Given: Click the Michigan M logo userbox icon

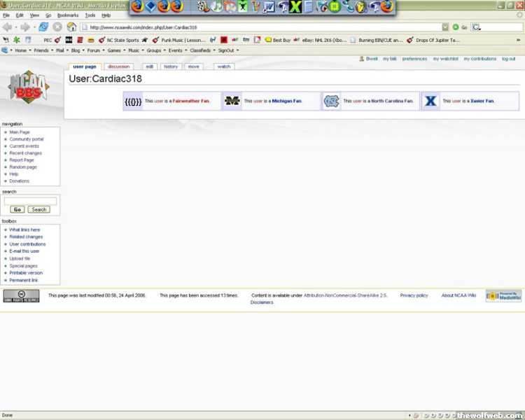Looking at the screenshot, I should click(x=232, y=101).
